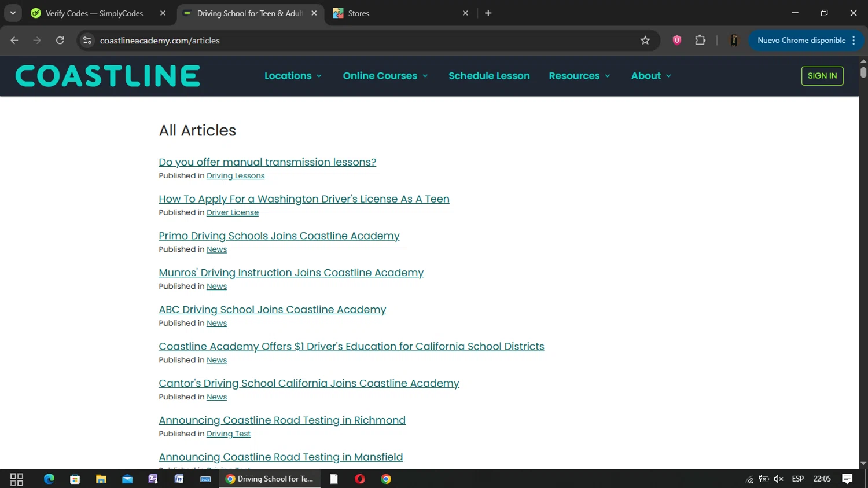Bookmark this page with the star icon

click(x=645, y=41)
